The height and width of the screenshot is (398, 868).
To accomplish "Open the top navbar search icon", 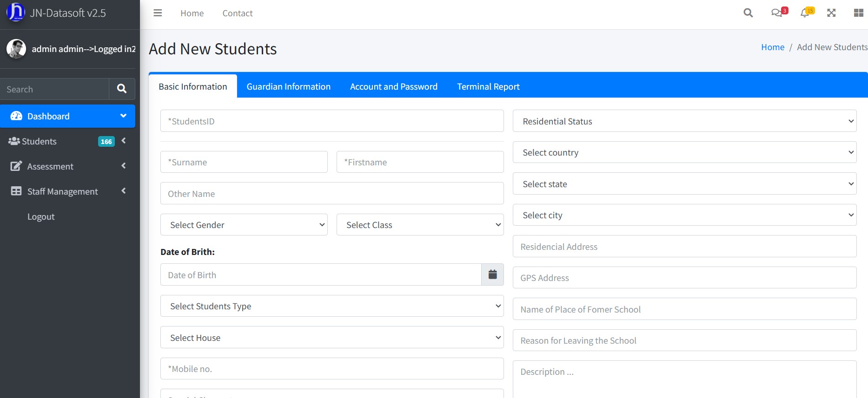I will (748, 13).
